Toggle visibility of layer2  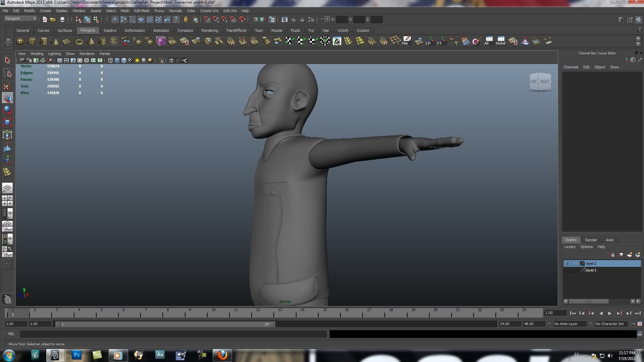point(568,263)
